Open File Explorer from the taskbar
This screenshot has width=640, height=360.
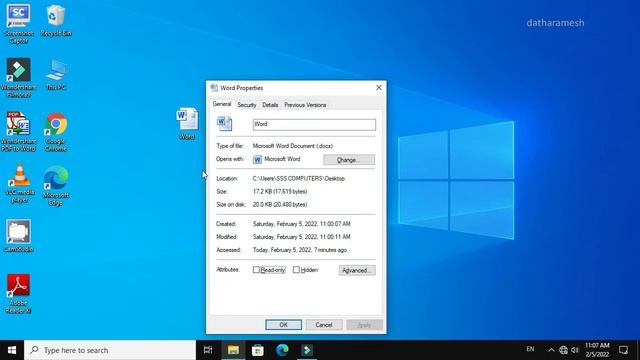click(233, 350)
